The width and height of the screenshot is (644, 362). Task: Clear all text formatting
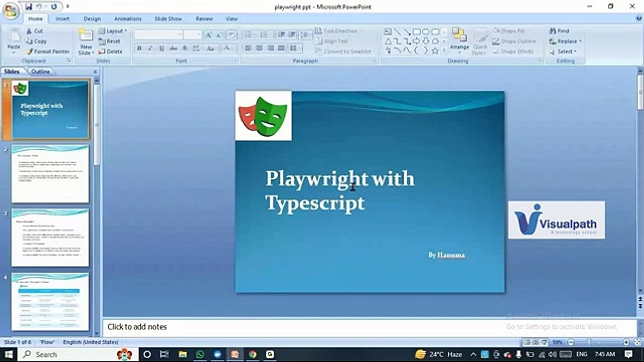tap(231, 35)
